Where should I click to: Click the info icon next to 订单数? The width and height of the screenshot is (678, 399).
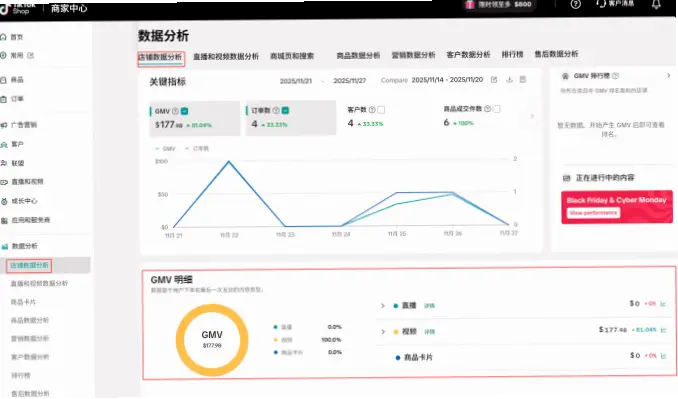275,111
